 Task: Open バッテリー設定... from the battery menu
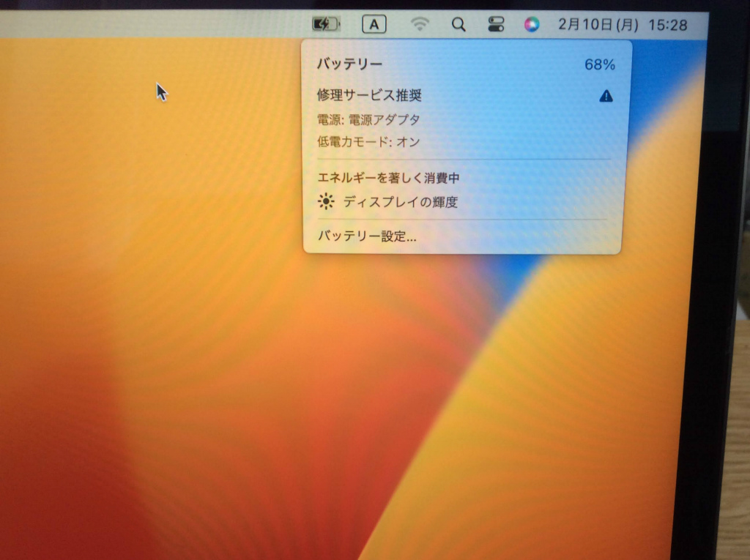[367, 236]
